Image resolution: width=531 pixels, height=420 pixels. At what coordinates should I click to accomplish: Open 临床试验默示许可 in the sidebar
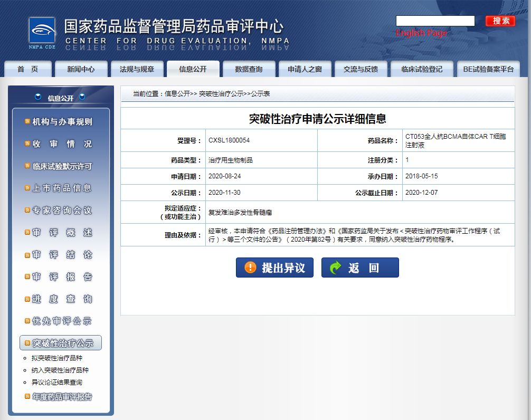point(62,166)
